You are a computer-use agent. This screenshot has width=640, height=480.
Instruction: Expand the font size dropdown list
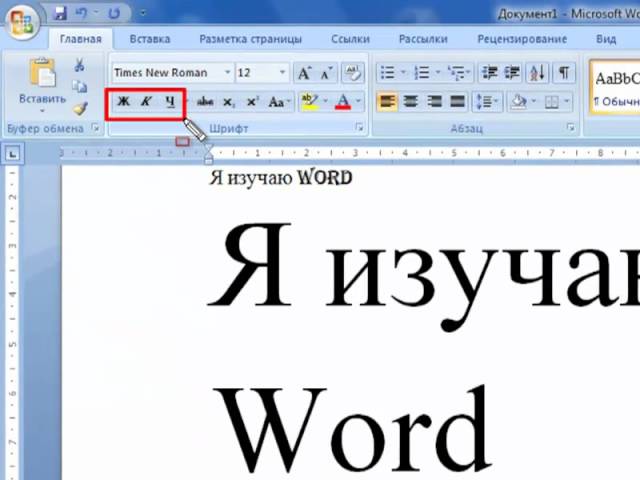[x=283, y=73]
